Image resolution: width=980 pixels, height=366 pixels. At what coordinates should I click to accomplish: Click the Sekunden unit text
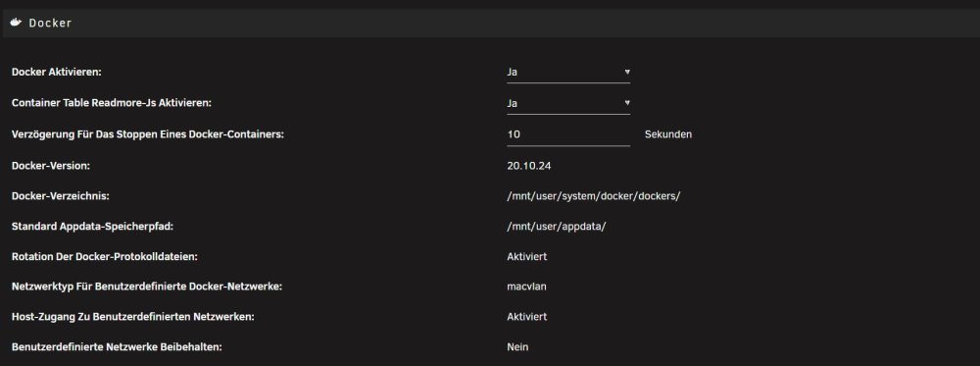click(668, 134)
